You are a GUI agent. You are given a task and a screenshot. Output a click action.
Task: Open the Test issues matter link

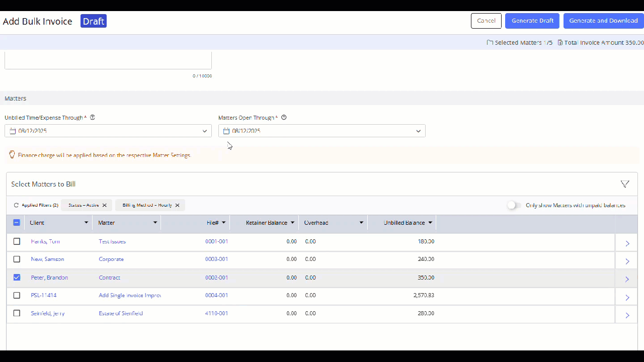point(112,241)
